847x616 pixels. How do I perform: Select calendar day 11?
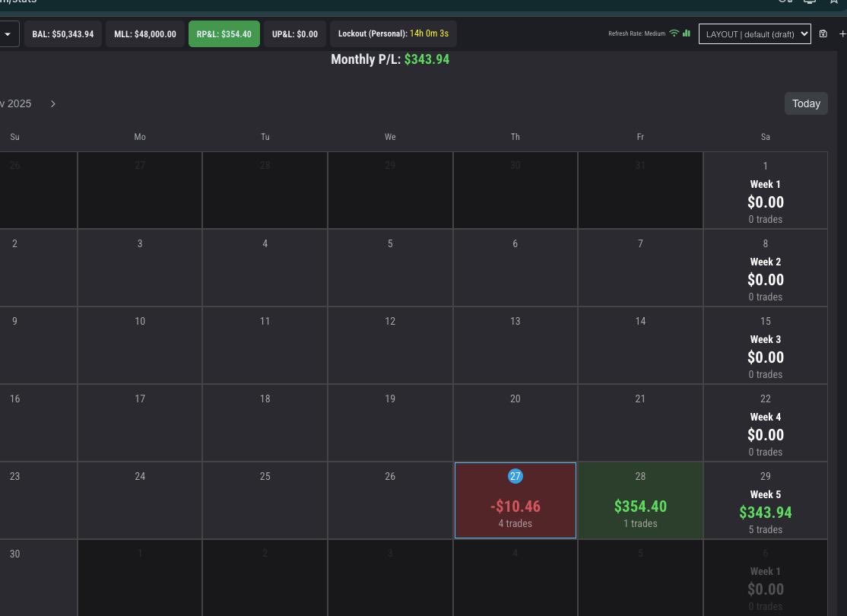(265, 345)
